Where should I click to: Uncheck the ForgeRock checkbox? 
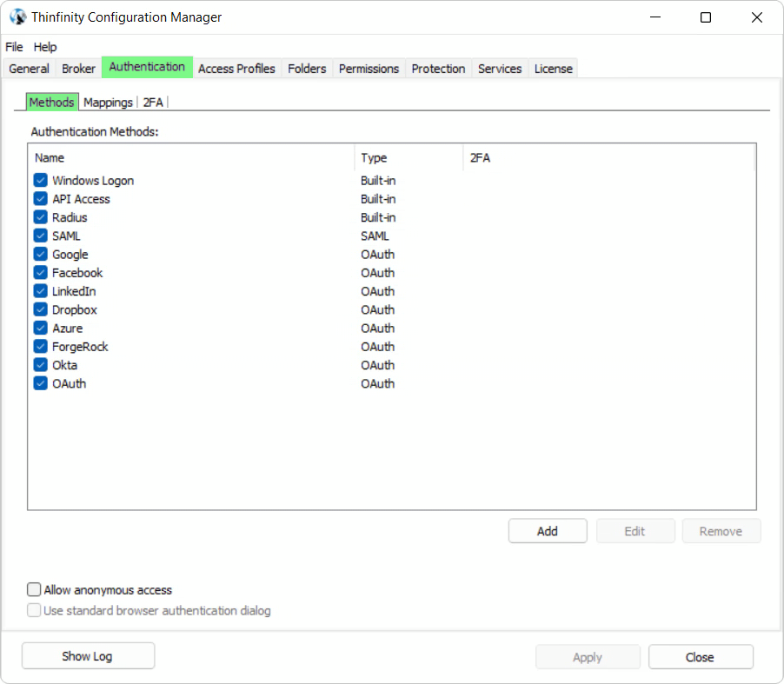41,347
